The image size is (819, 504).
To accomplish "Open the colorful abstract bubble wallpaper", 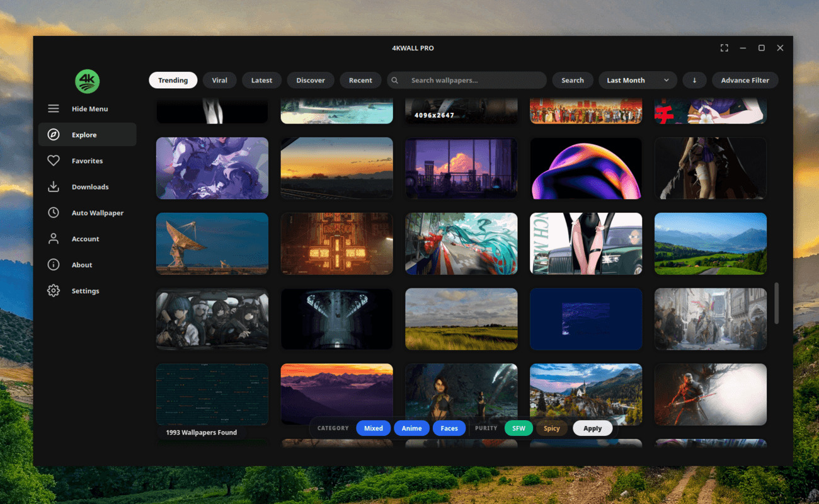I will click(587, 168).
